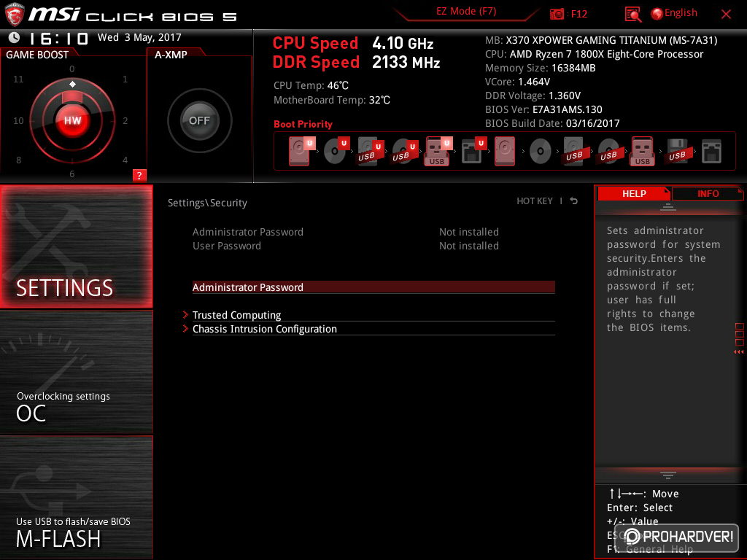This screenshot has width=747, height=560.
Task: Select the UEFI USB key boot device
Action: [438, 152]
